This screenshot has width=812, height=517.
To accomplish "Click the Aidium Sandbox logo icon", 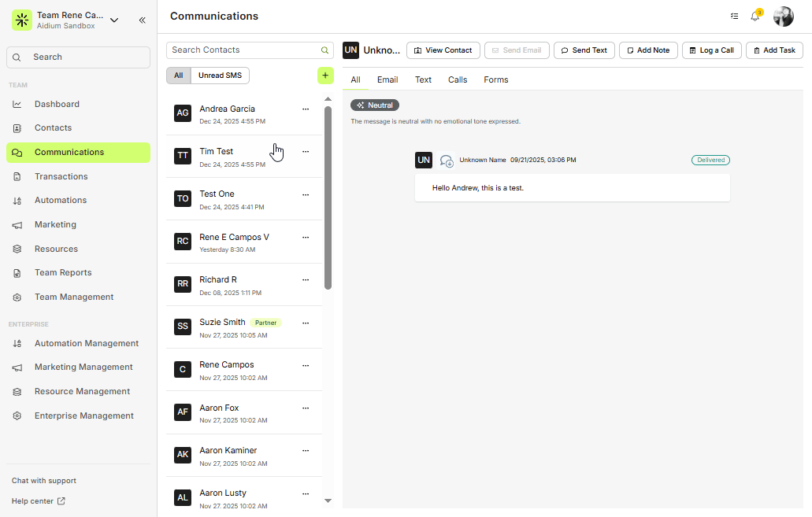I will [x=21, y=19].
